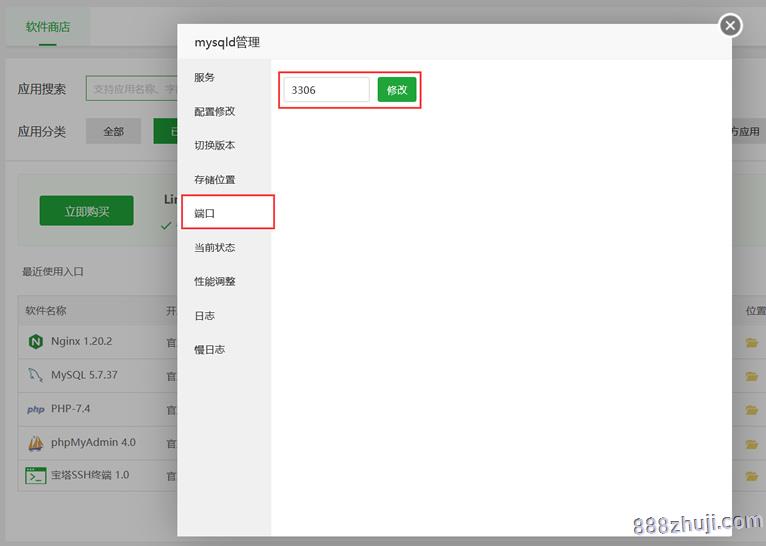
Task: Open the folder icon in the Nginx row
Action: (x=752, y=343)
